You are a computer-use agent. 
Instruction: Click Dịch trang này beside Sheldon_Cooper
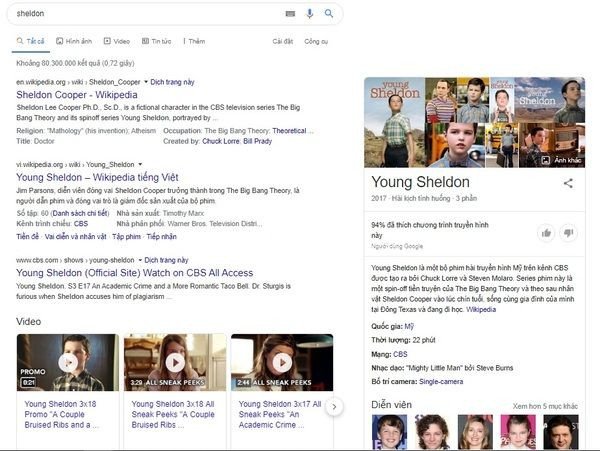pos(172,82)
